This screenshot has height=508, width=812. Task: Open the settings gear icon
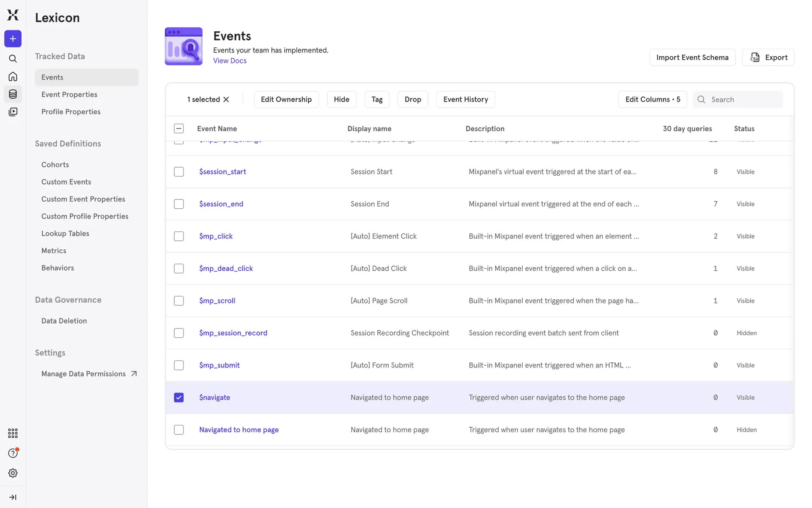click(x=13, y=473)
